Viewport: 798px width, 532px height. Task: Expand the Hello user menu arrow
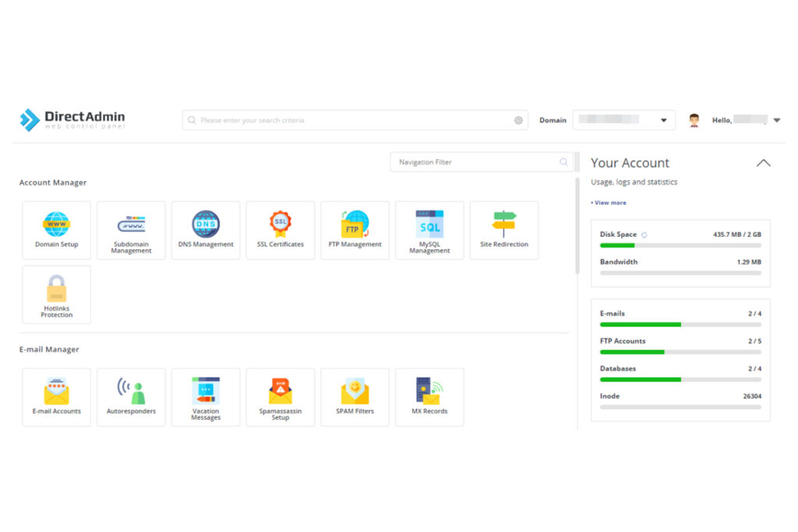tap(777, 121)
